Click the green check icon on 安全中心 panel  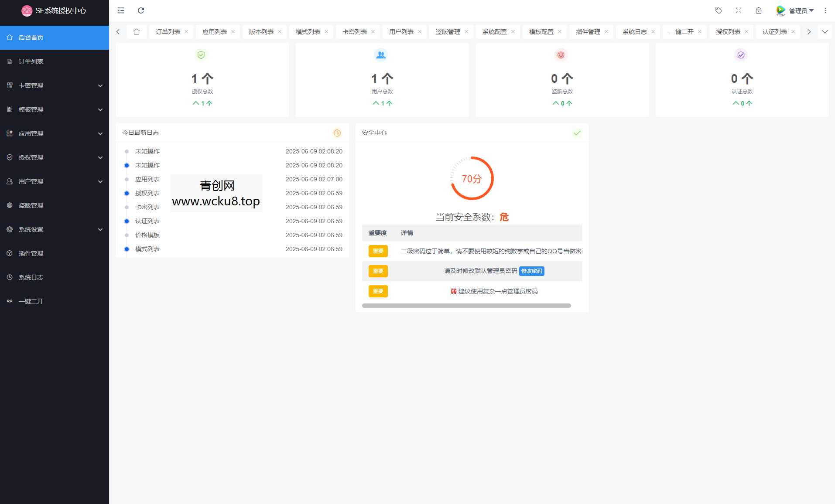[577, 133]
